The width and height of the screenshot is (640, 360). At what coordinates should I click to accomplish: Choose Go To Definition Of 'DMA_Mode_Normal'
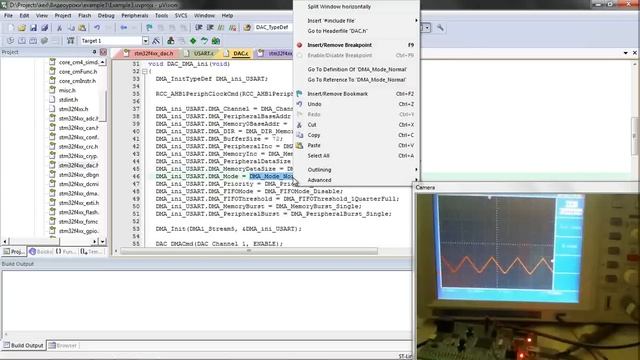click(356, 69)
